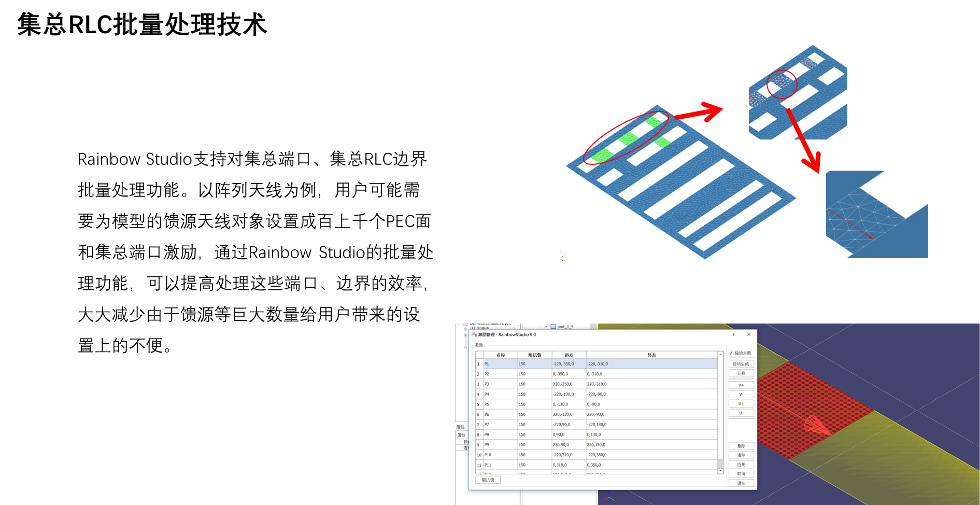Open dialog help via question mark
This screenshot has height=505, width=980.
[733, 334]
